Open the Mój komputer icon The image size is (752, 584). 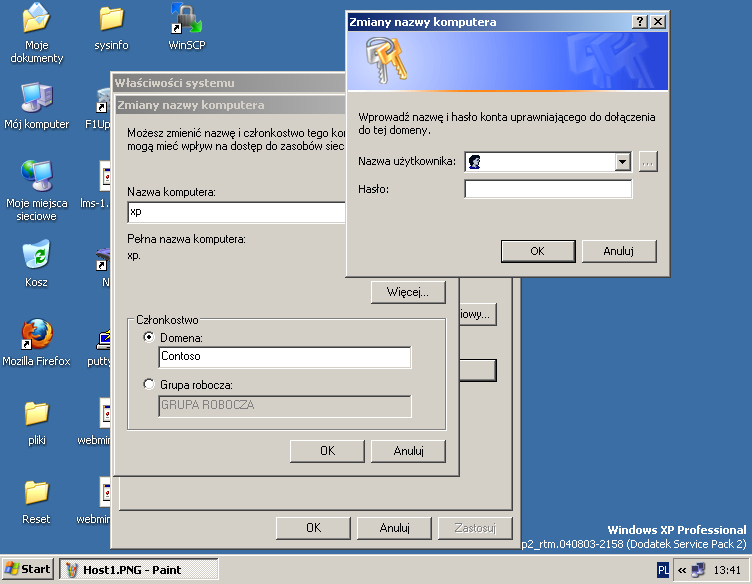(36, 106)
